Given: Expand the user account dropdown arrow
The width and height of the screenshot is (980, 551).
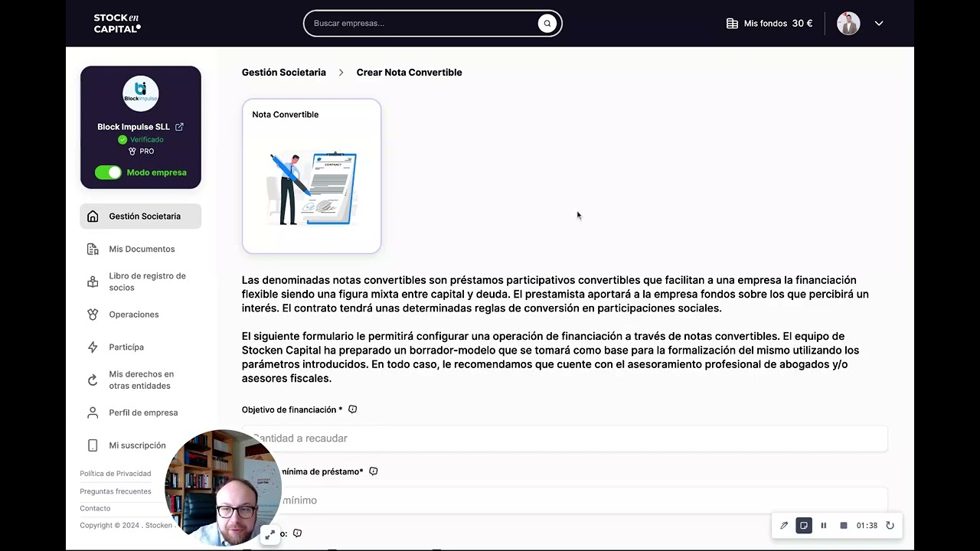Looking at the screenshot, I should pyautogui.click(x=879, y=24).
